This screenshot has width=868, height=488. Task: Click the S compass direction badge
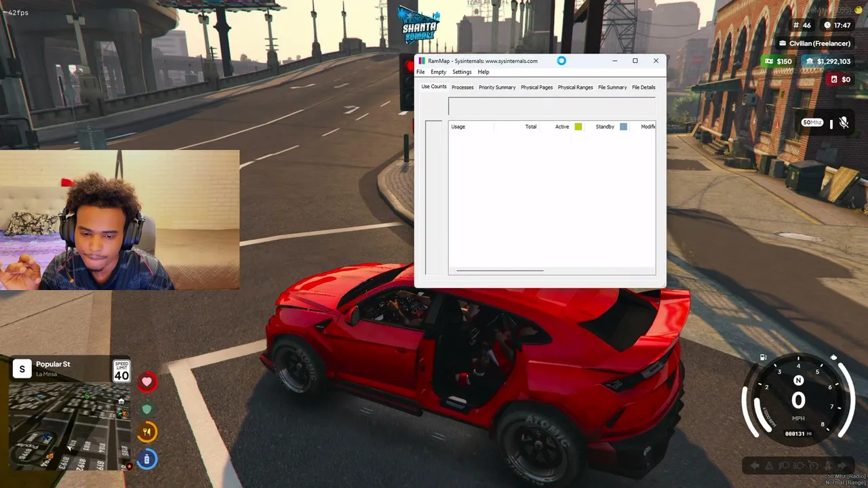click(x=22, y=369)
